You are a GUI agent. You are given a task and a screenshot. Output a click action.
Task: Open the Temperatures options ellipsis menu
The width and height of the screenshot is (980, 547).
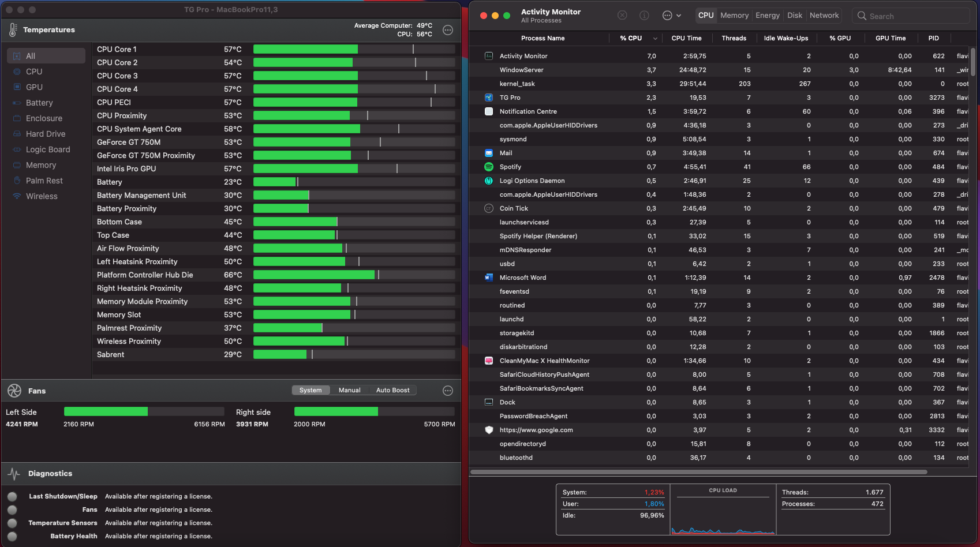click(448, 30)
